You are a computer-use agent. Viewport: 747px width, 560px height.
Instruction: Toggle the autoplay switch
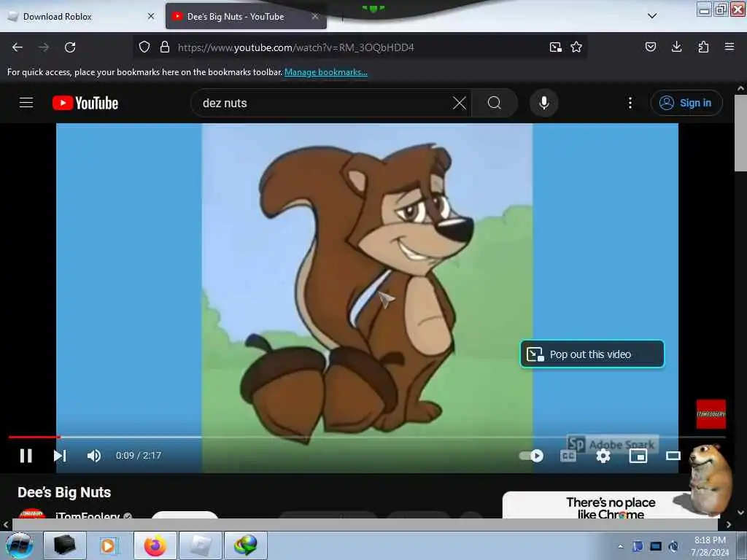pos(531,456)
